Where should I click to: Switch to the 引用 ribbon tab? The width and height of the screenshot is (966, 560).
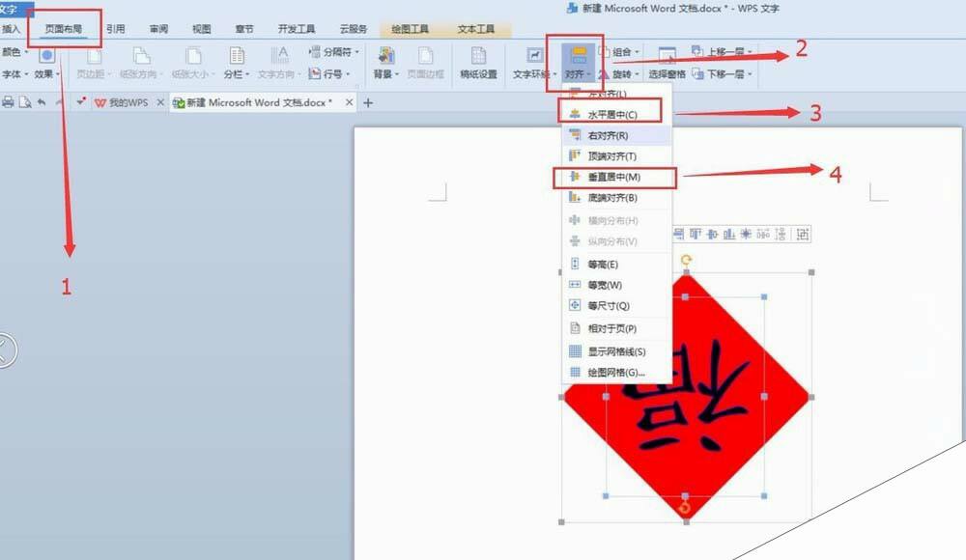115,29
